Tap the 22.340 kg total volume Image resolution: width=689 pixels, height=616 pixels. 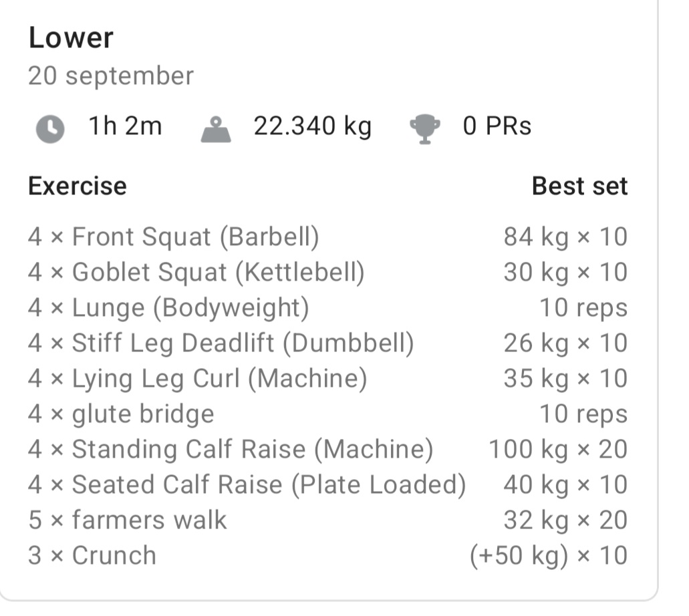pos(312,126)
